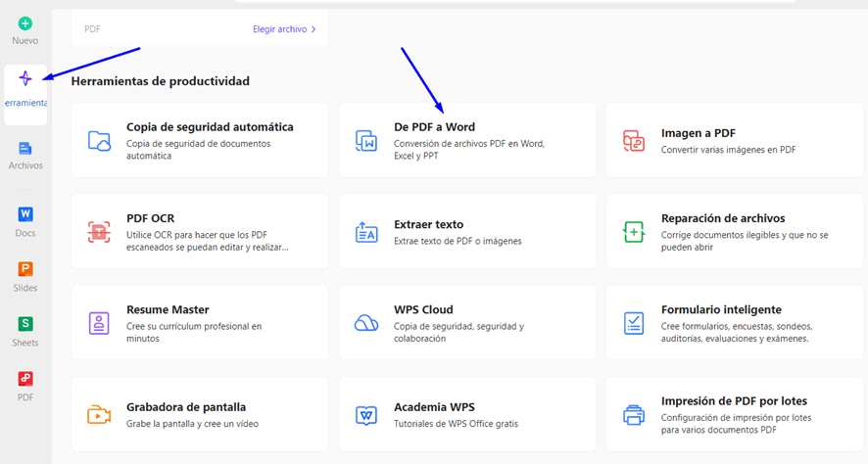
Task: Click the Docs label in sidebar
Action: 25,233
